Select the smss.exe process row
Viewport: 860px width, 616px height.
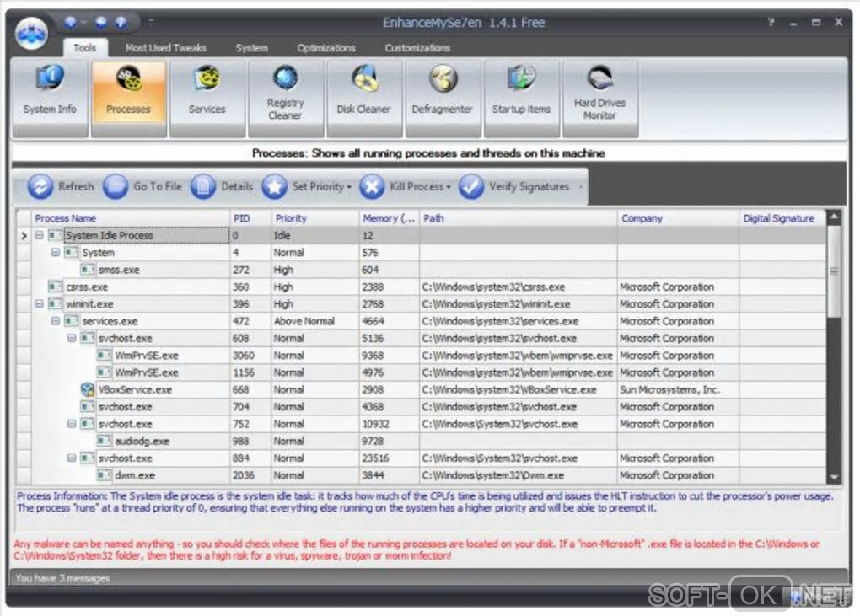coord(422,270)
